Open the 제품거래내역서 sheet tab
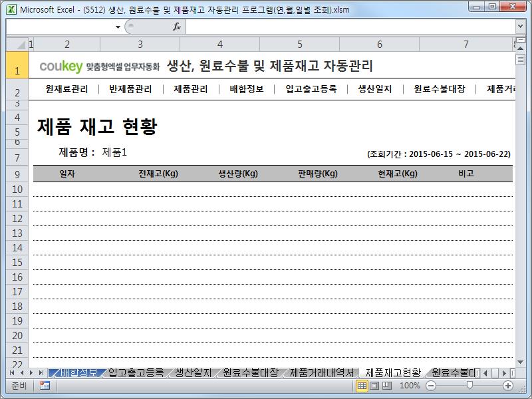Image resolution: width=532 pixels, height=399 pixels. (x=322, y=373)
